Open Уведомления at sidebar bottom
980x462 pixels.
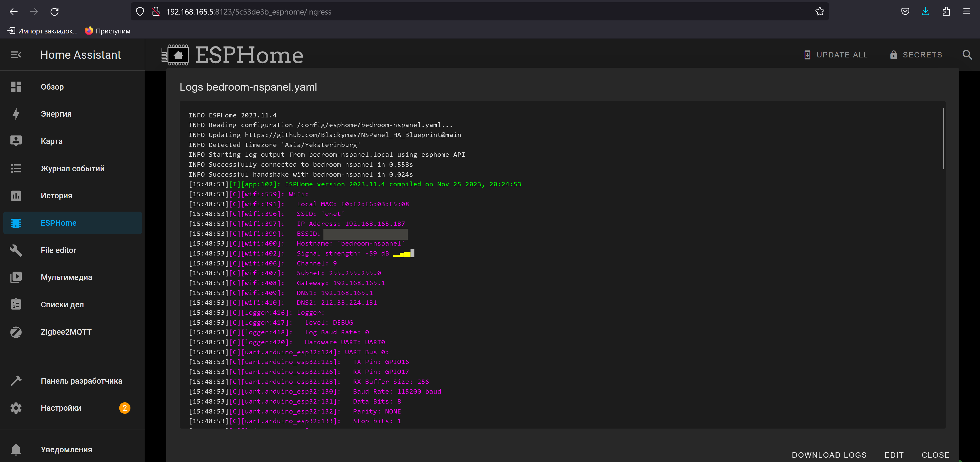(72, 449)
